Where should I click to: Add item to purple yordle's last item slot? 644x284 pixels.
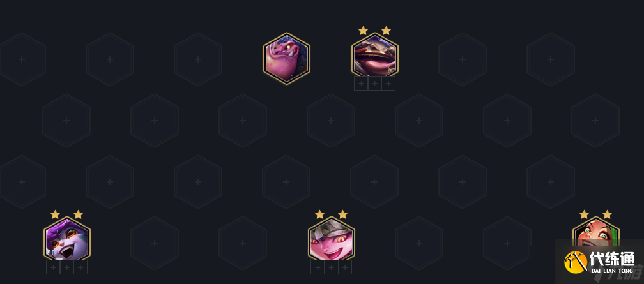pos(80,267)
